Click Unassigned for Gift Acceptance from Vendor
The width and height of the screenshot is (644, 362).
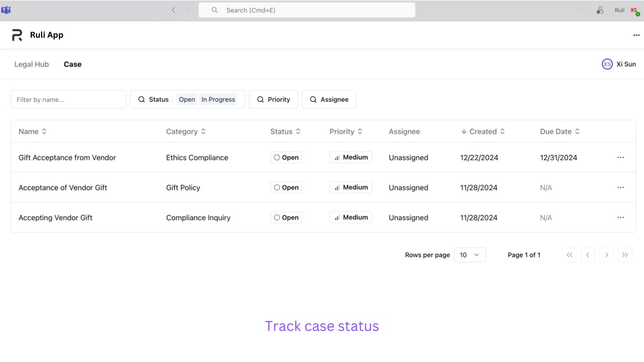pyautogui.click(x=409, y=157)
